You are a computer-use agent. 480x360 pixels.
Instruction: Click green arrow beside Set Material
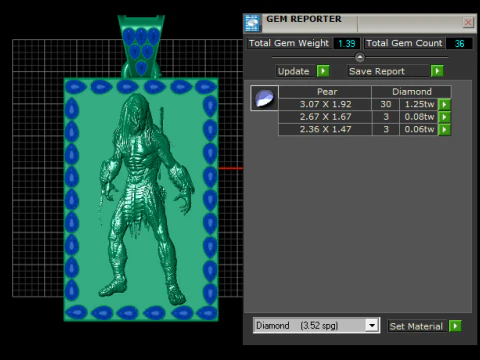pyautogui.click(x=455, y=326)
